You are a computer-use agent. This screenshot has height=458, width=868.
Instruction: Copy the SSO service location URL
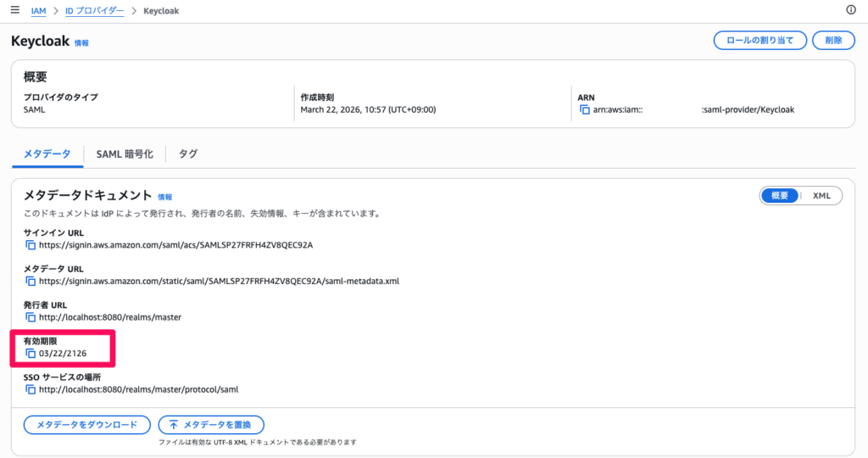pyautogui.click(x=31, y=389)
